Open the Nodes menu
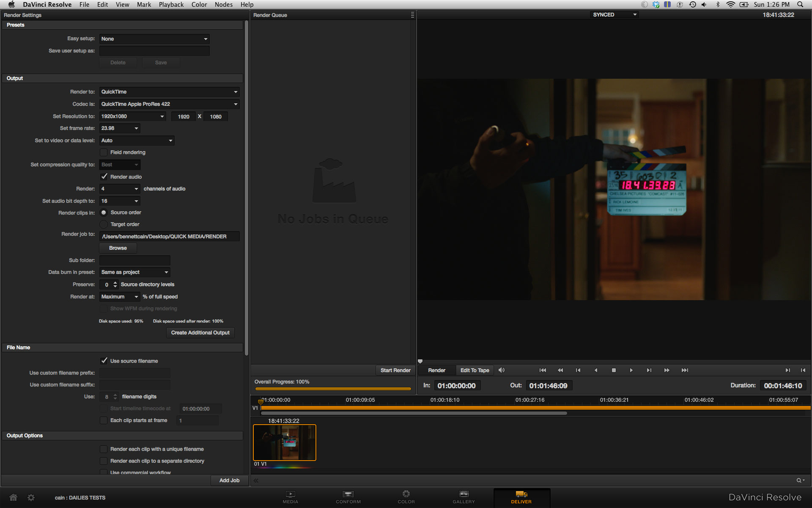812x508 pixels. (x=224, y=5)
